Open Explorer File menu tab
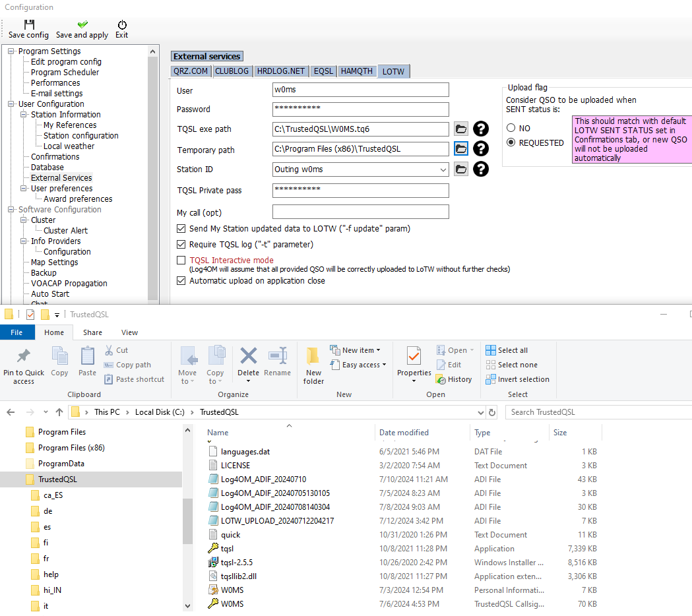The width and height of the screenshot is (692, 616). 16,332
